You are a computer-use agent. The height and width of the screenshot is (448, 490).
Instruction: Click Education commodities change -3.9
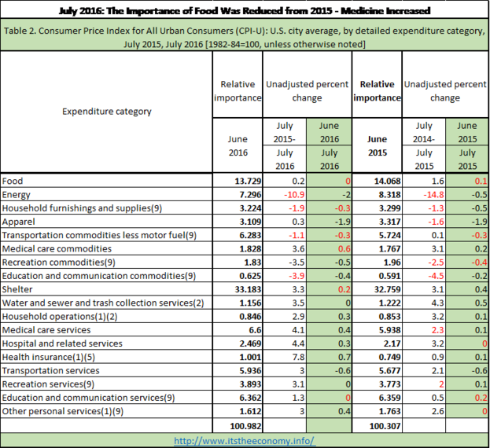coord(297,276)
